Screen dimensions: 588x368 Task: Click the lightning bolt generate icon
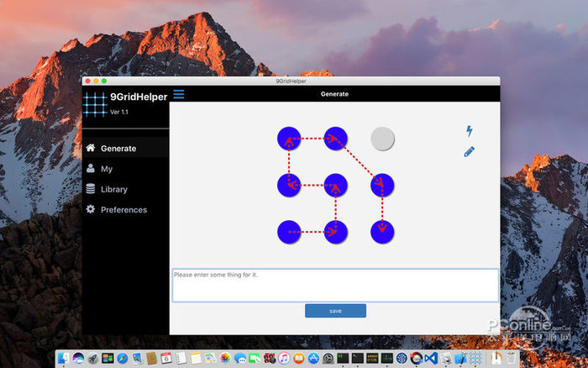click(x=469, y=130)
